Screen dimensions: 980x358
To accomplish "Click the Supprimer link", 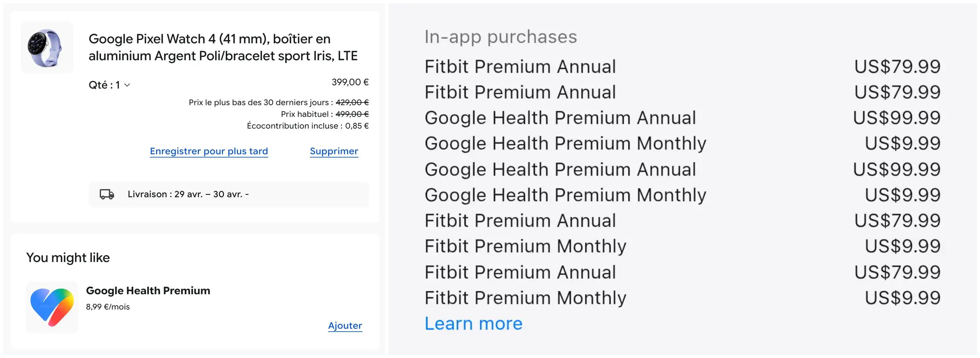I will tap(334, 151).
